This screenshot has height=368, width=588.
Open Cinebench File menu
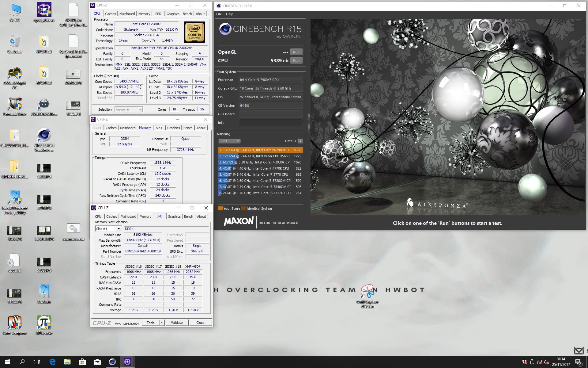click(219, 14)
